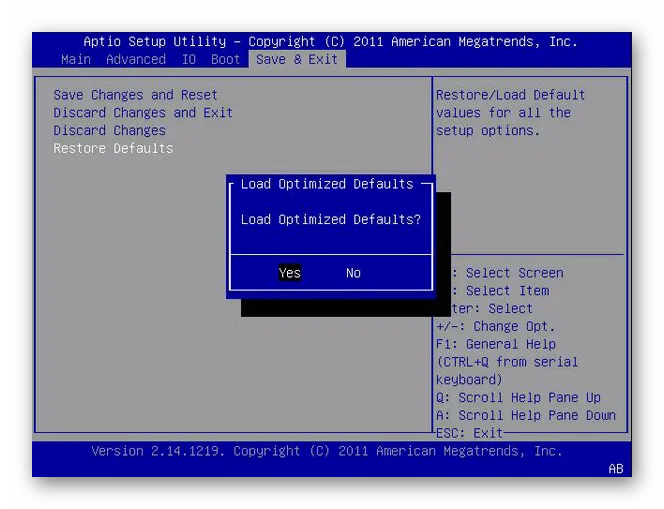
Task: Click the 'Select Item' key hint
Action: (507, 290)
